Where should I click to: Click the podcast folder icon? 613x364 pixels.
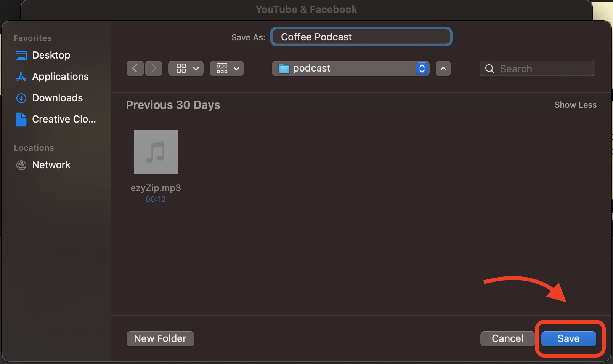[x=283, y=69]
